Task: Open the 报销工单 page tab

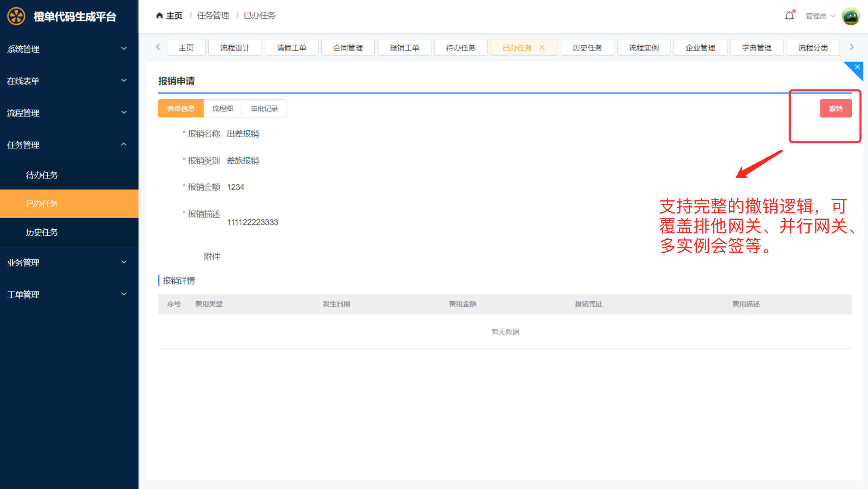Action: [x=404, y=48]
